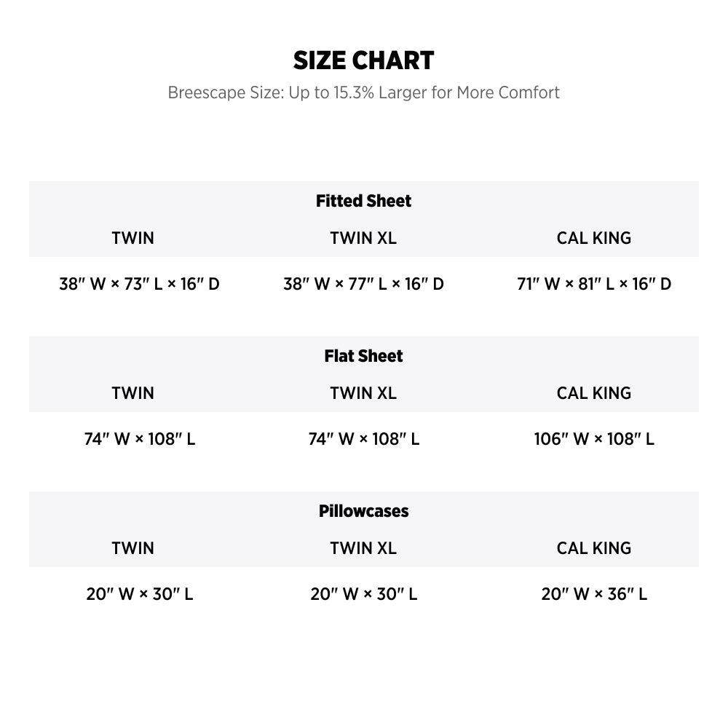
Task: Select the 71″ W × 81″ L × 16″ D cell
Action: pyautogui.click(x=594, y=284)
